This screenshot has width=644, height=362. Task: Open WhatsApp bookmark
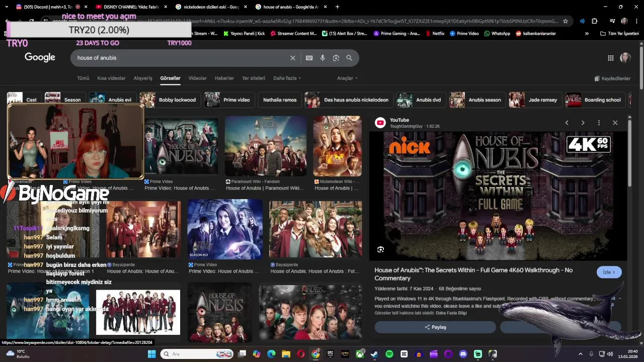(x=497, y=34)
